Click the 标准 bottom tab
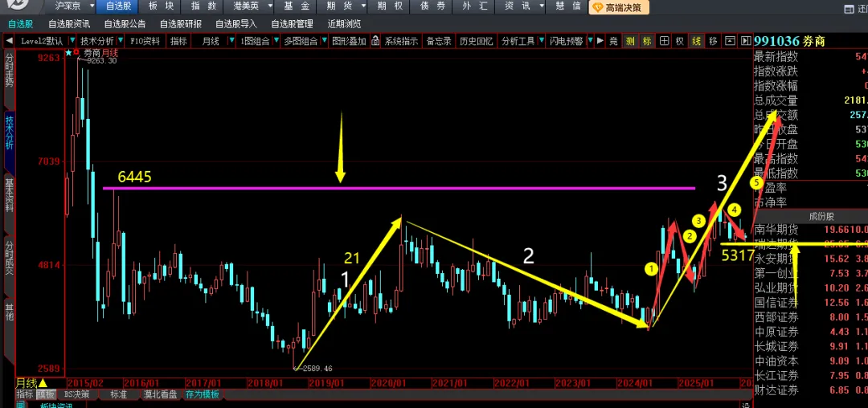 (118, 394)
